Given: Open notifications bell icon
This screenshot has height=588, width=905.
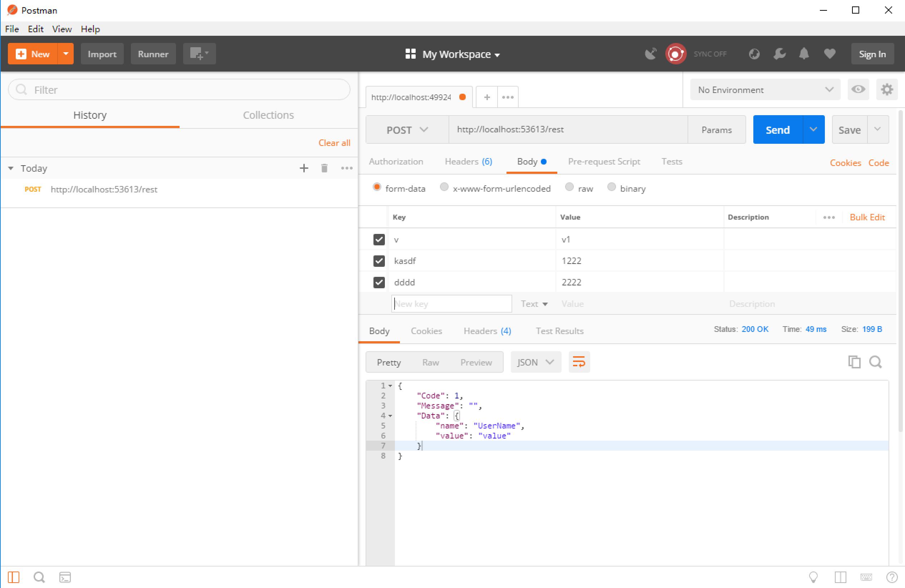Looking at the screenshot, I should [x=804, y=54].
